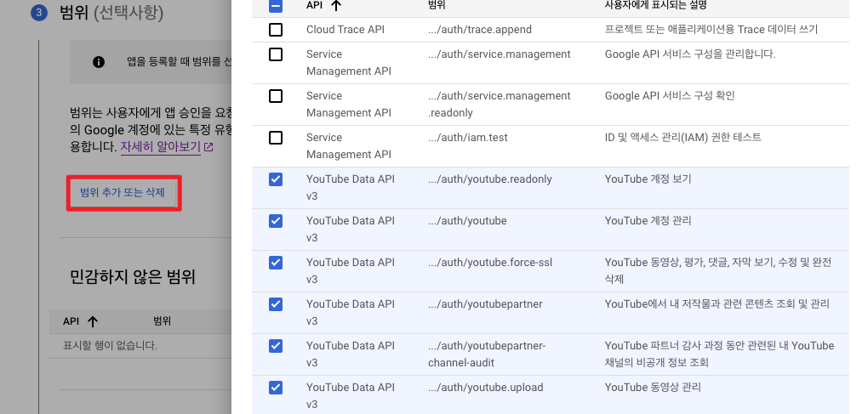Screen dimensions: 868x414
Task: Toggle the select-all checkbox in the table header
Action: pos(276,6)
